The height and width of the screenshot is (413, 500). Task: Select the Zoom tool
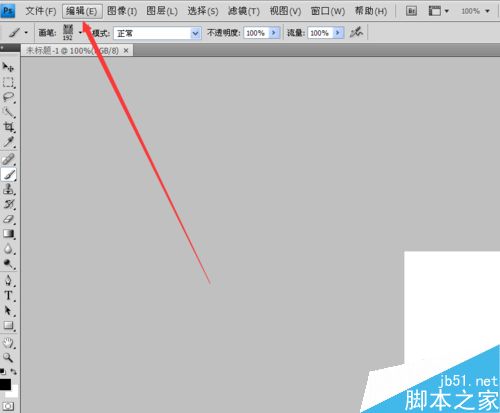[8, 358]
